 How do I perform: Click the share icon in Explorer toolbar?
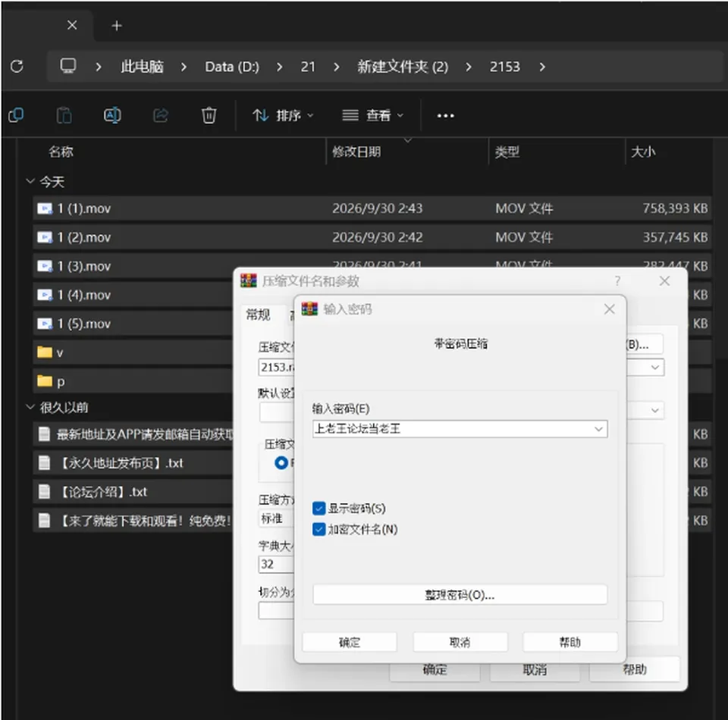coord(161,115)
